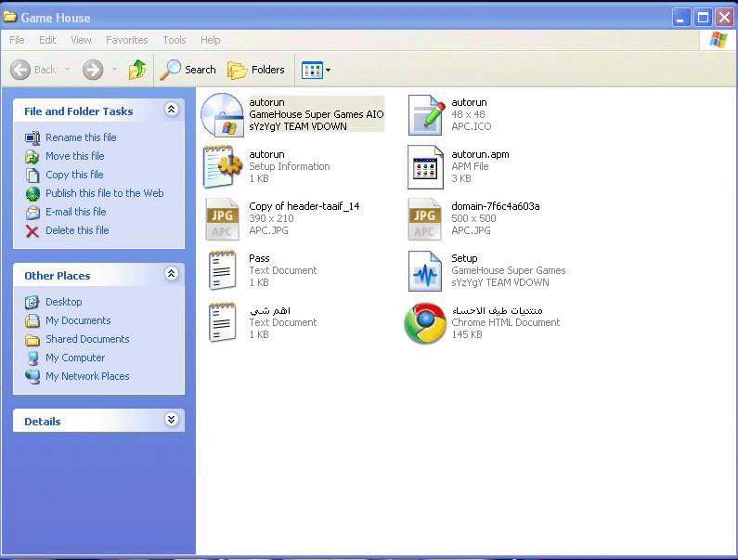Select the Setup GameHouse Super Games icon

click(425, 270)
